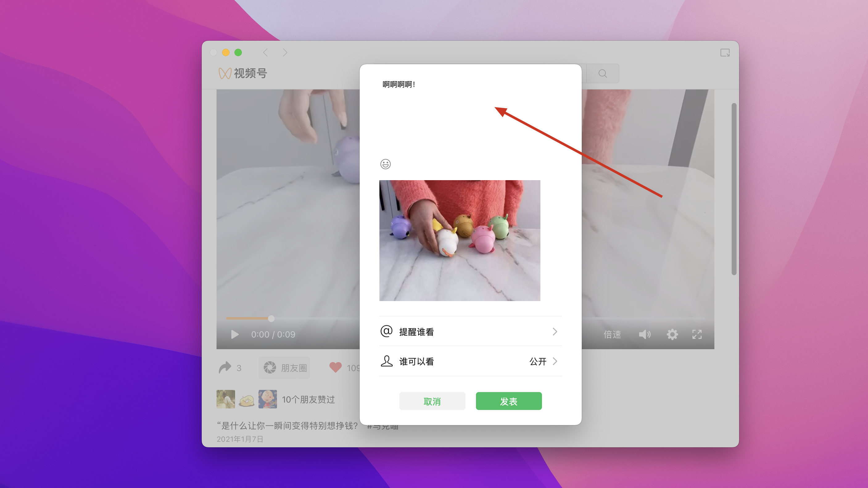Expand the 提醒谁看 row chevron
868x488 pixels.
click(x=555, y=332)
